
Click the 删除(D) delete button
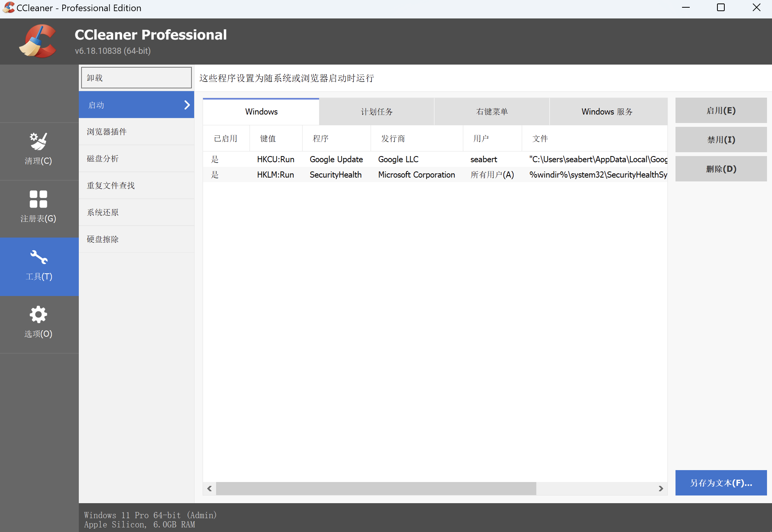(721, 169)
